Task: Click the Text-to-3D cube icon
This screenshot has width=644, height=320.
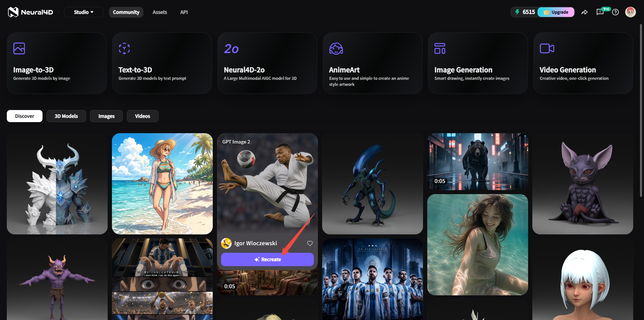Action: tap(124, 48)
